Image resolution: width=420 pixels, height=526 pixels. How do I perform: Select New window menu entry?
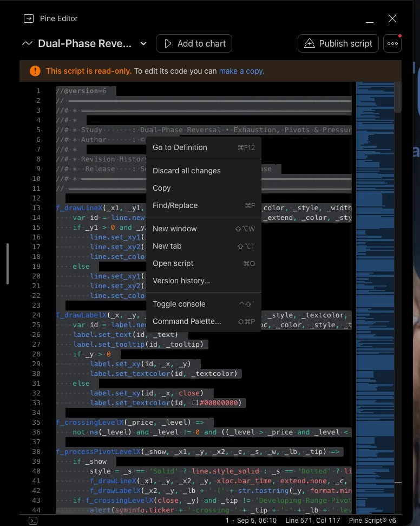pos(204,229)
